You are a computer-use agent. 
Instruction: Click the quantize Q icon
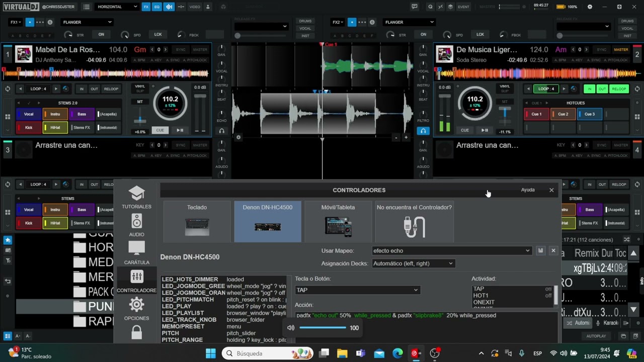[430, 7]
